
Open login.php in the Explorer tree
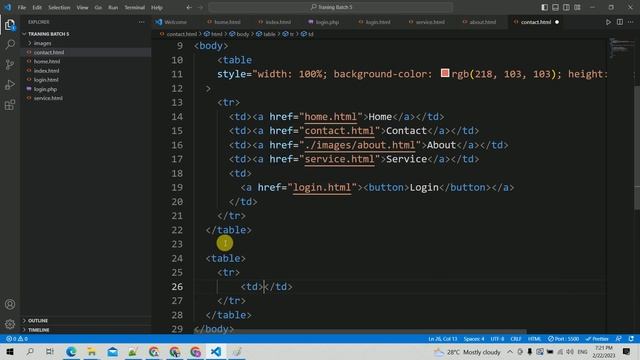[45, 89]
